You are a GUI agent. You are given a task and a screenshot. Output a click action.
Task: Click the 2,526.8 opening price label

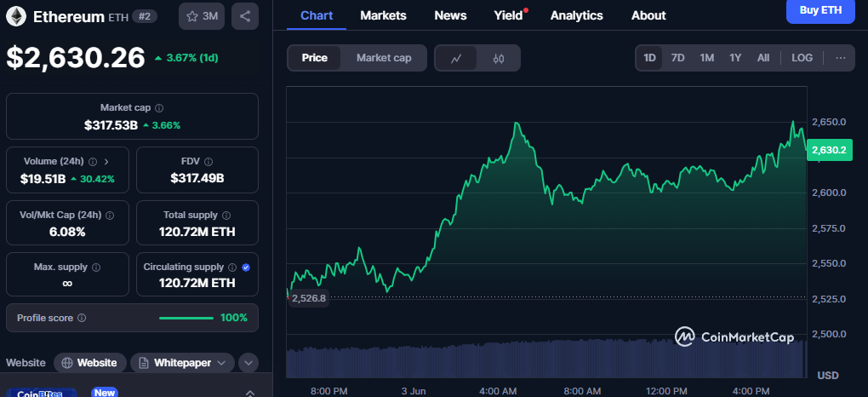[309, 298]
